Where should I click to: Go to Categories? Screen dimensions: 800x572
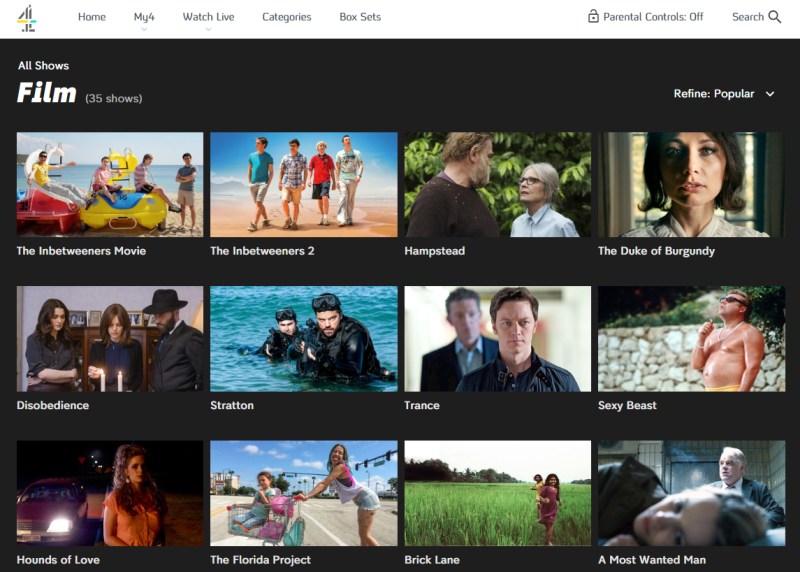click(286, 17)
